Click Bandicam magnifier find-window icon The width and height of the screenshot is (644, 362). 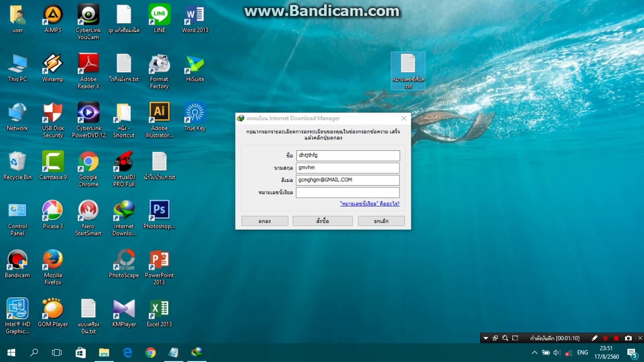point(505,338)
